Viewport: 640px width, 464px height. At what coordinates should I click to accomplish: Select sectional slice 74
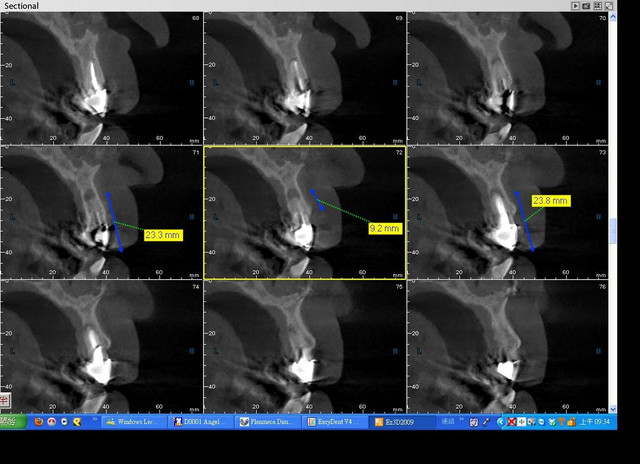point(102,347)
